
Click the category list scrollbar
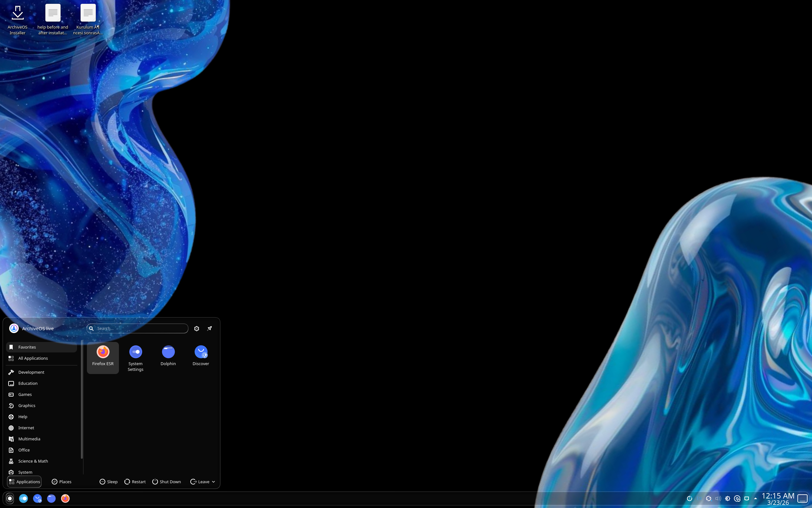(x=82, y=399)
